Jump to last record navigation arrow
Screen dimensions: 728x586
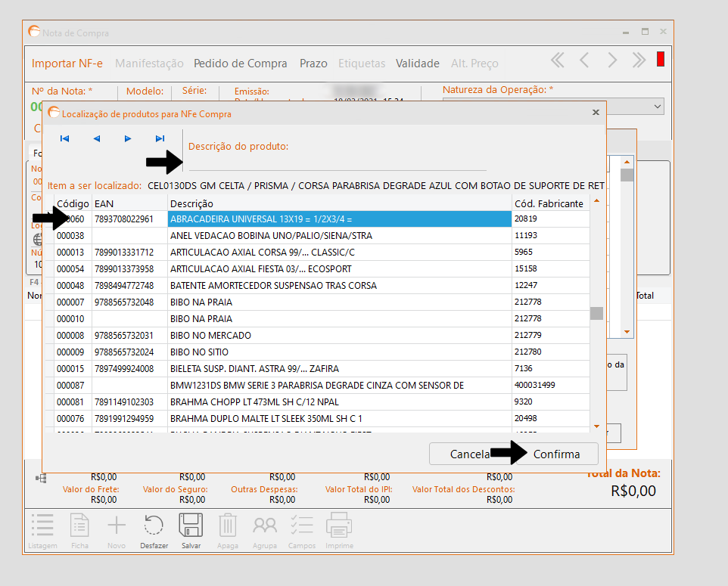pos(160,138)
